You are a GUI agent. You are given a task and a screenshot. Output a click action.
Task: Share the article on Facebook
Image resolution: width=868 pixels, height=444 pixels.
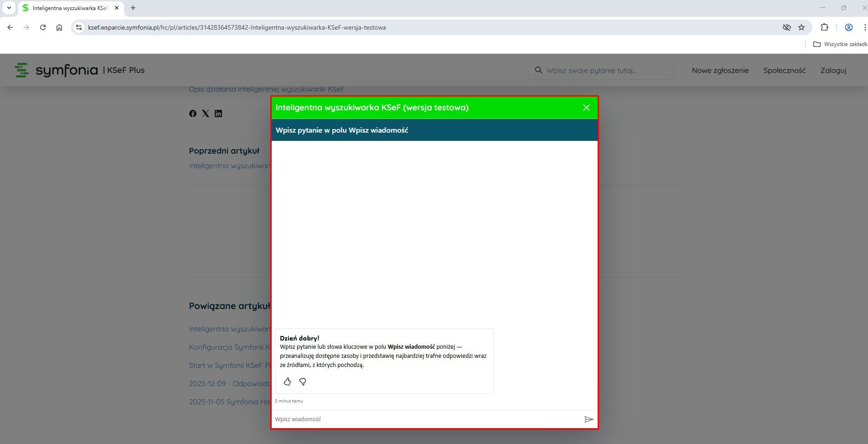coord(193,114)
